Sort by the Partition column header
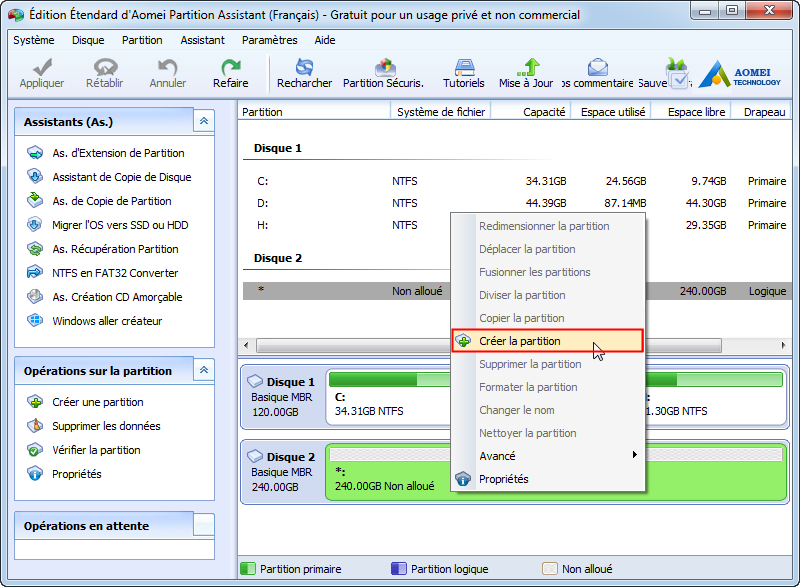Screen dimensions: 800x587 point(314,112)
